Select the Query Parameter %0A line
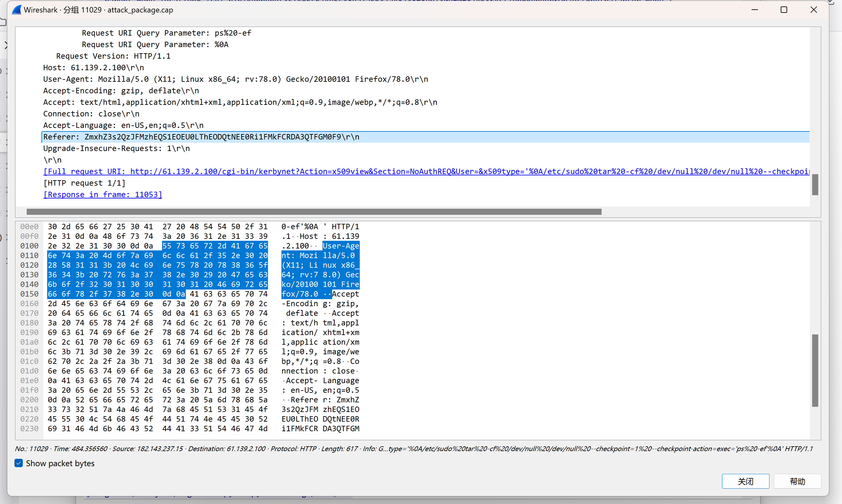Screen dimensions: 842x504 coord(155,44)
